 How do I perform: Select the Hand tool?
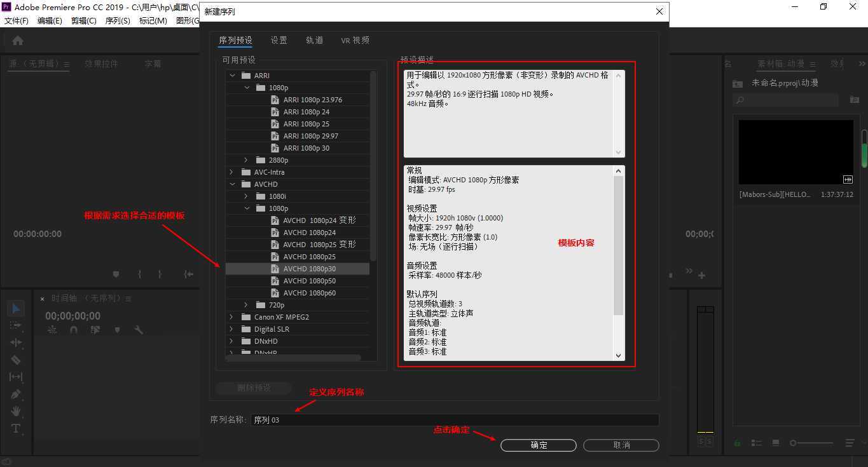coord(16,411)
